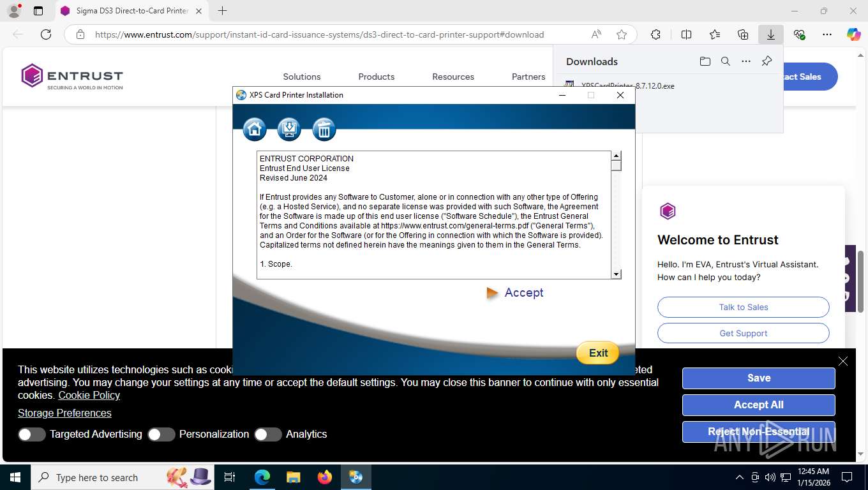Click the address bar URL field
Viewport: 868px width, 490px height.
pos(319,34)
